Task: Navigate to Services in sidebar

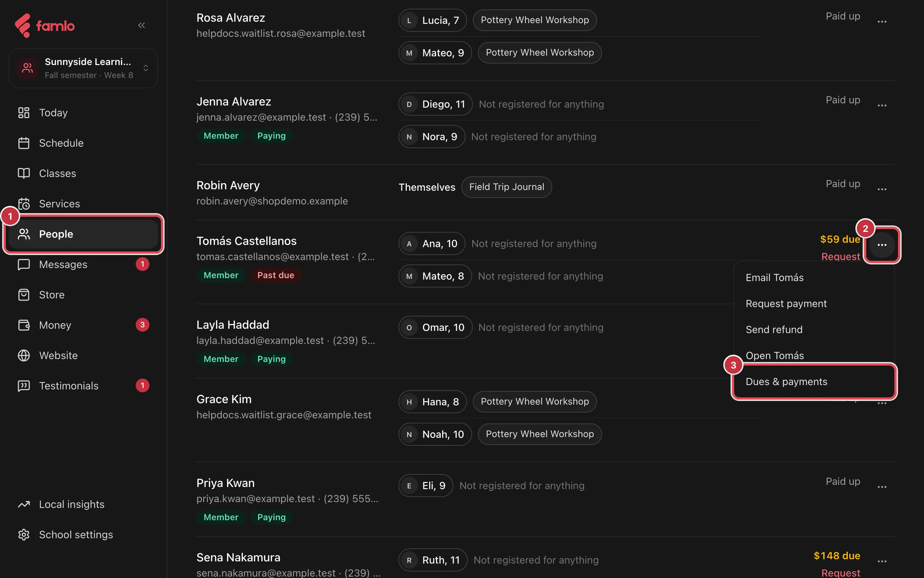Action: click(83, 204)
